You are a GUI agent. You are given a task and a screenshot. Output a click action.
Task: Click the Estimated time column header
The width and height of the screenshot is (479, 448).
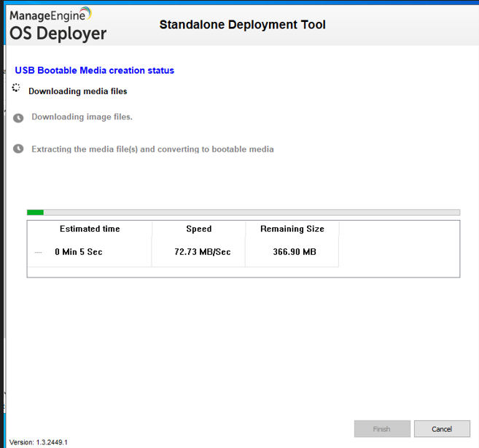click(90, 229)
